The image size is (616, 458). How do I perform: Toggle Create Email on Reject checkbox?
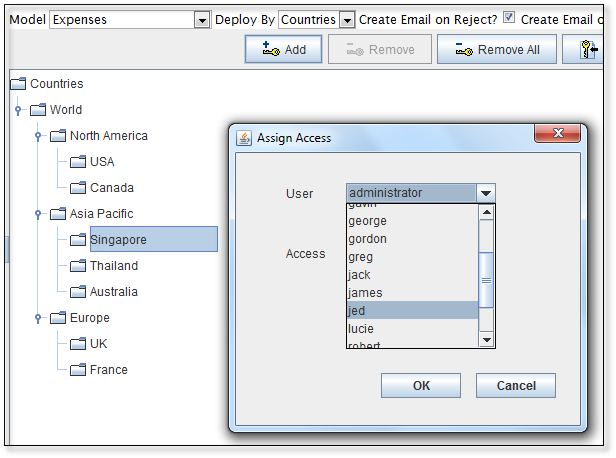pos(509,19)
